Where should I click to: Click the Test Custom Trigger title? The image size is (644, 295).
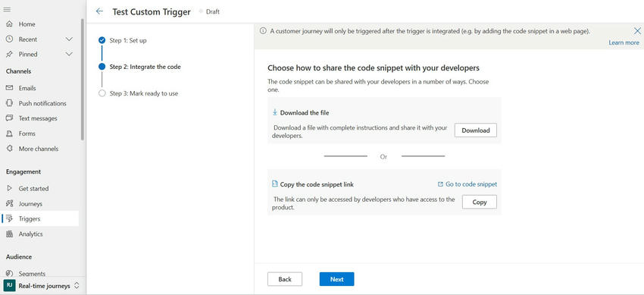click(152, 12)
